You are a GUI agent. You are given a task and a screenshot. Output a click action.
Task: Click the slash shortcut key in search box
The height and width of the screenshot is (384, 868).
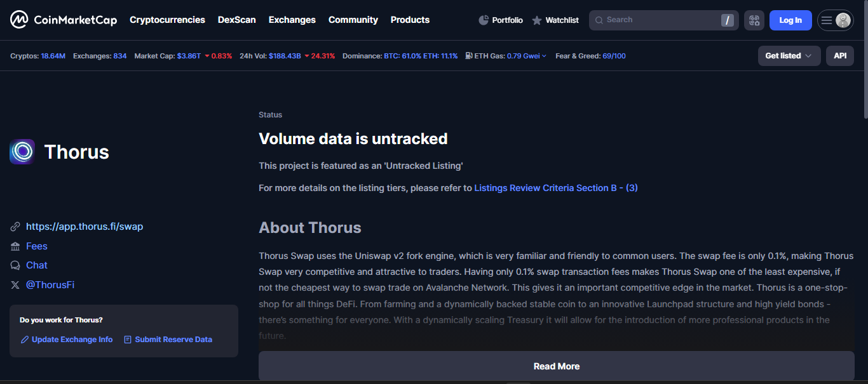coord(728,20)
